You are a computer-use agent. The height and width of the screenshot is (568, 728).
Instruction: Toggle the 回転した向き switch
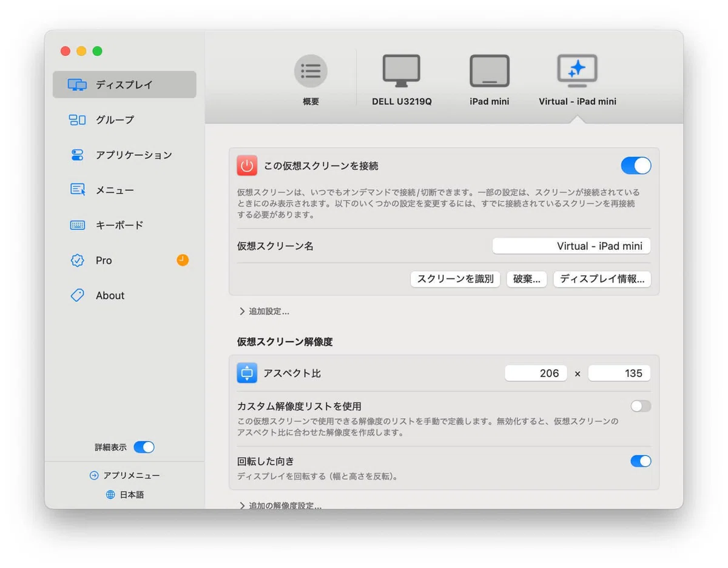click(x=641, y=461)
